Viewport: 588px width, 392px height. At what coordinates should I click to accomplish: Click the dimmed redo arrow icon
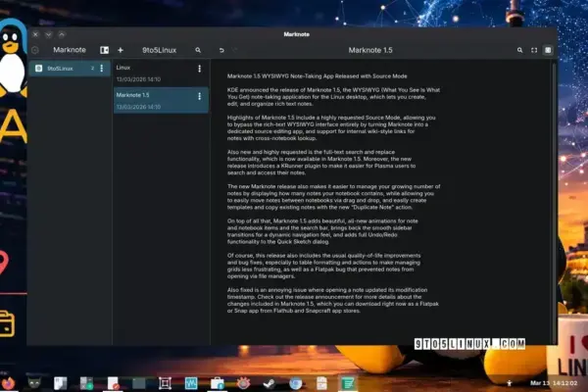[x=235, y=50]
